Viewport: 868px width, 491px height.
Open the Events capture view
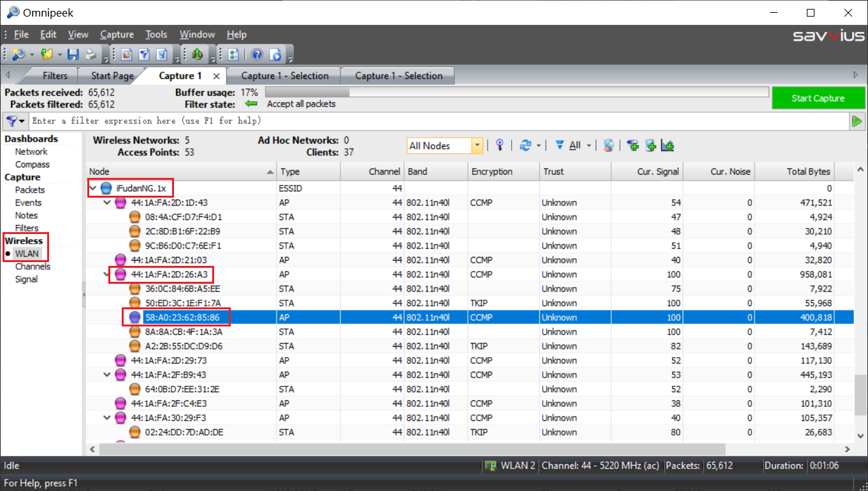(x=28, y=203)
